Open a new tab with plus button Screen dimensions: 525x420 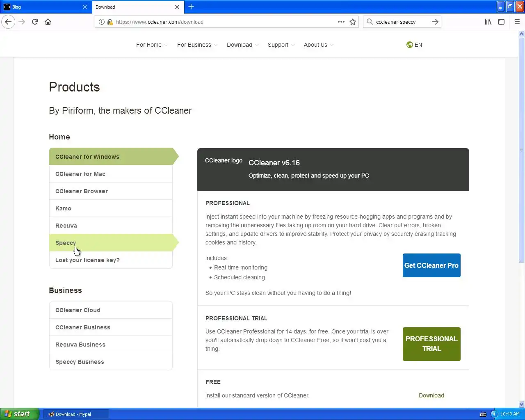pyautogui.click(x=191, y=7)
